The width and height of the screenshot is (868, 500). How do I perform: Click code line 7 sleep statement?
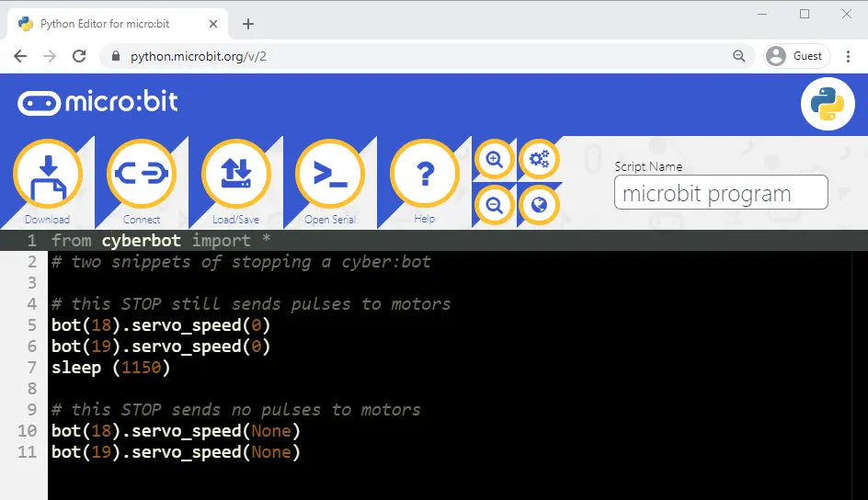click(x=111, y=368)
